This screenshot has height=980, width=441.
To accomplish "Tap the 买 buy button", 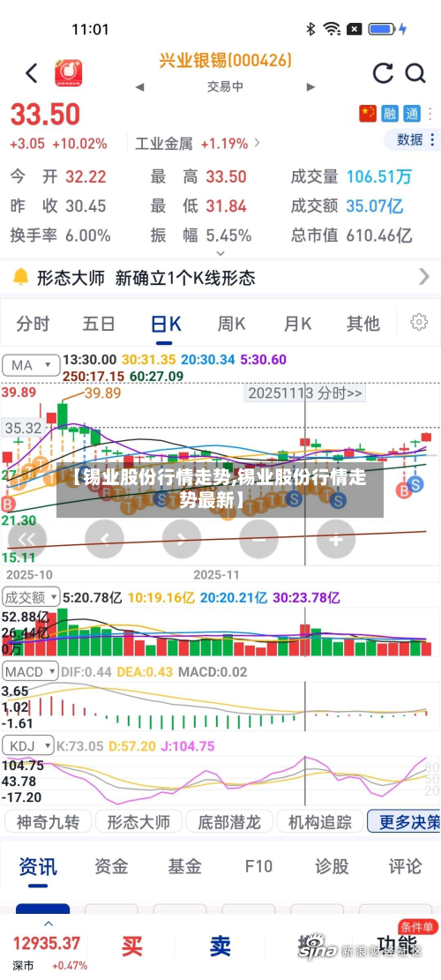I will click(131, 946).
